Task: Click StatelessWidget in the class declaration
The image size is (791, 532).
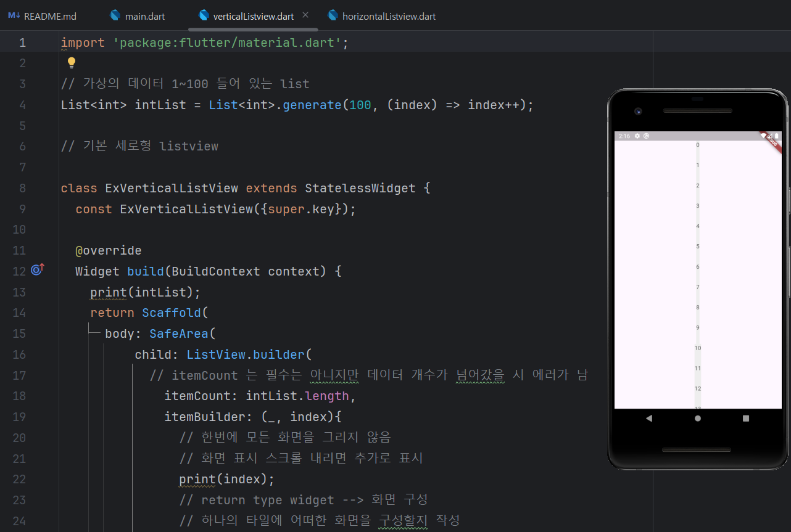Action: pyautogui.click(x=360, y=188)
